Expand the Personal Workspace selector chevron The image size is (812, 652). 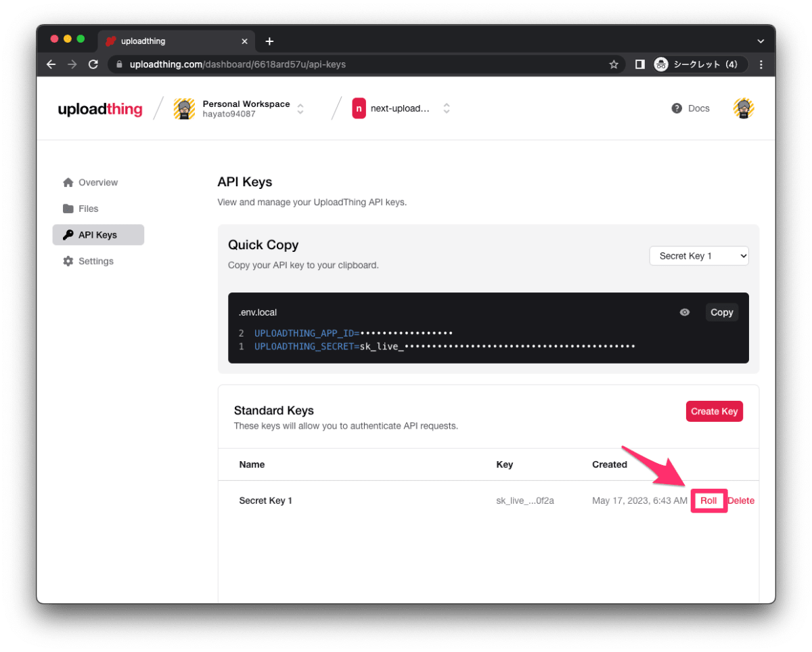(300, 108)
